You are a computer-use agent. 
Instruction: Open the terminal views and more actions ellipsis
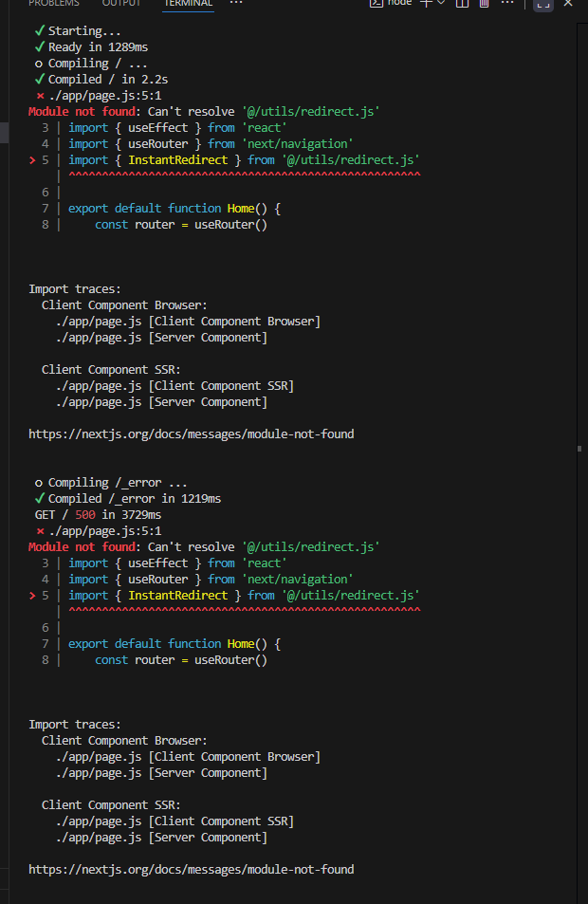click(x=507, y=3)
